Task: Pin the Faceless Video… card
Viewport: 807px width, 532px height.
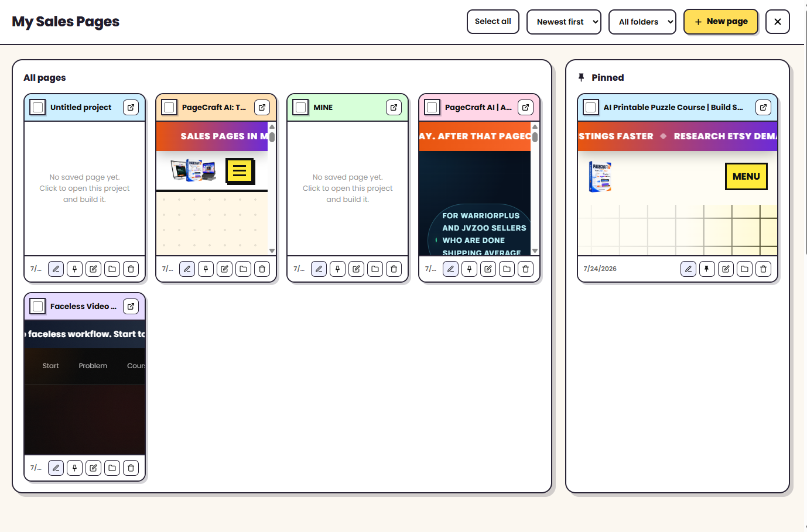Action: tap(74, 468)
